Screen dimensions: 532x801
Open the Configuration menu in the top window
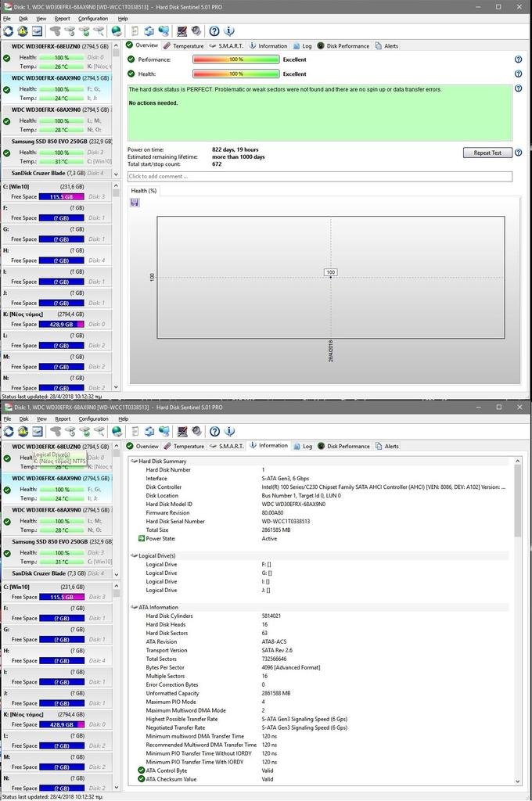93,18
